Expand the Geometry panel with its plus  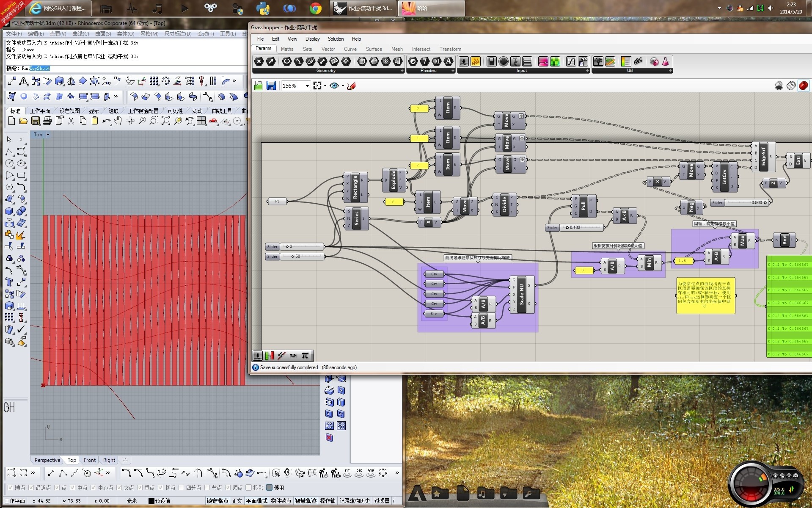pos(402,71)
